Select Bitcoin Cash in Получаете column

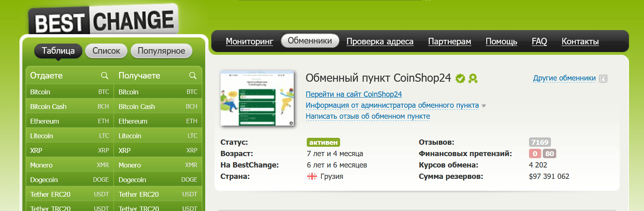(x=158, y=107)
